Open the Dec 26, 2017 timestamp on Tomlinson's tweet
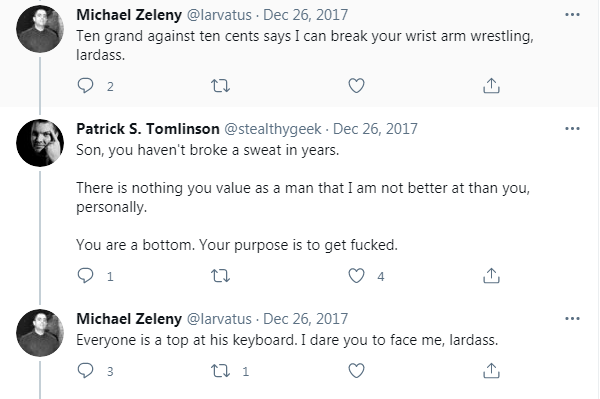This screenshot has height=399, width=600. click(x=375, y=129)
